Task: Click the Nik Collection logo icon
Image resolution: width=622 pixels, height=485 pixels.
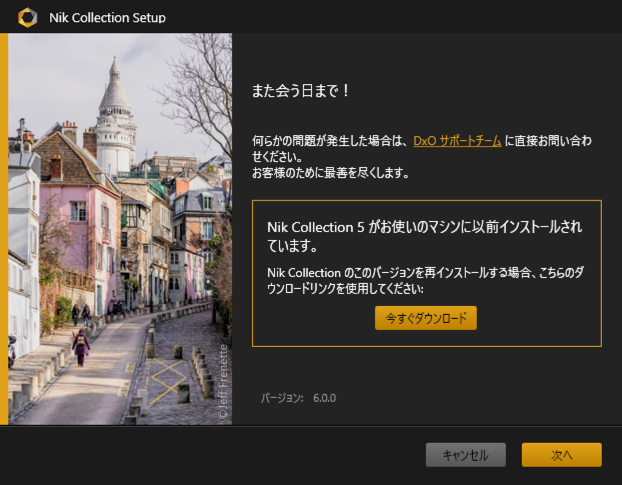Action: click(27, 17)
